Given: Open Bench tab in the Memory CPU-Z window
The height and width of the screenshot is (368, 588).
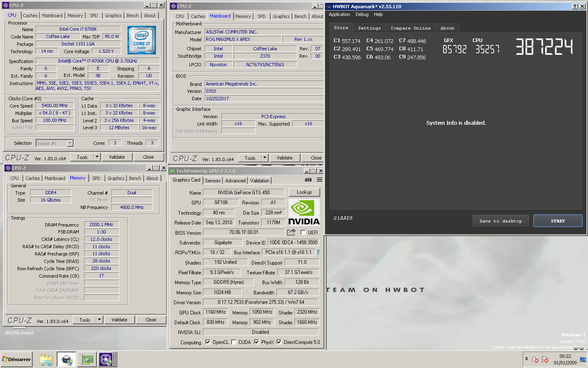Looking at the screenshot, I should coord(135,178).
